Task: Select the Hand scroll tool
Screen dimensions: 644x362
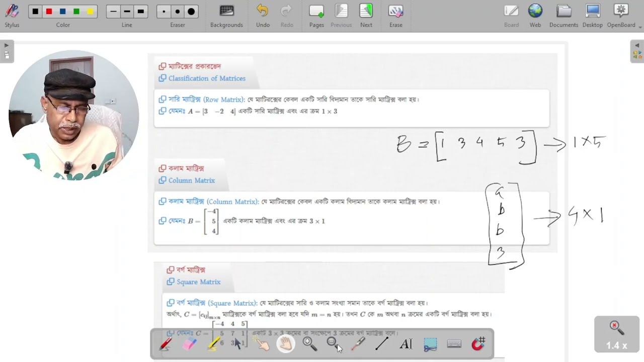Action: tap(286, 344)
